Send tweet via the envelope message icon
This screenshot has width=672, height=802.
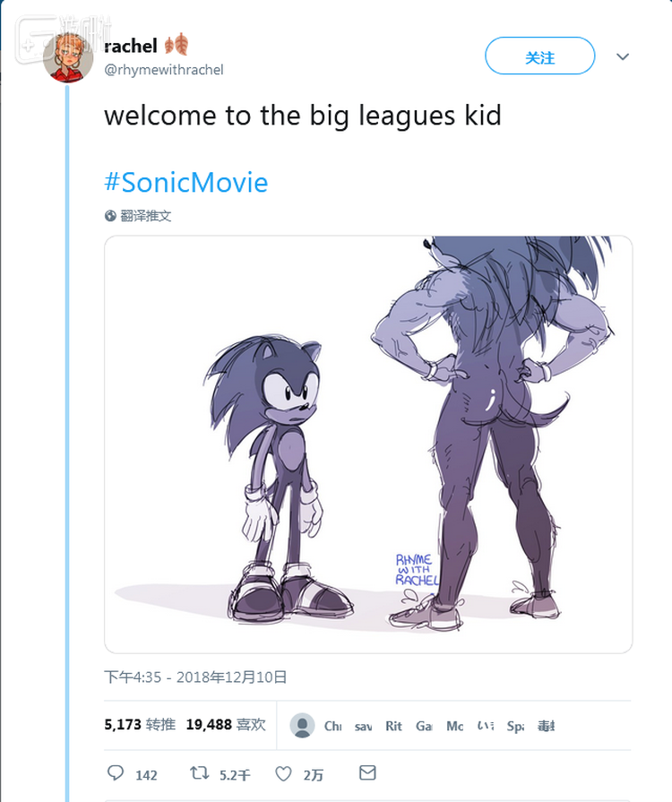367,772
